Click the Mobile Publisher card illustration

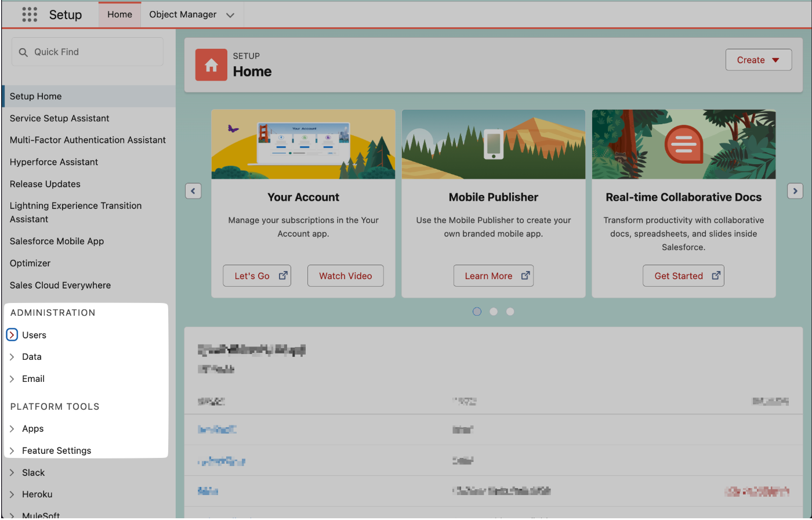coord(494,145)
